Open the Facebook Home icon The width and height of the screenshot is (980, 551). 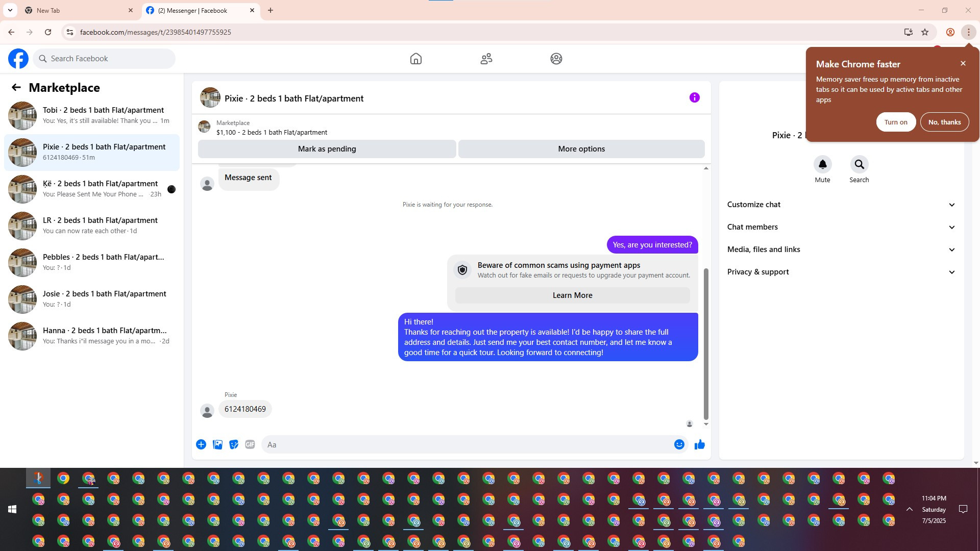pyautogui.click(x=415, y=59)
